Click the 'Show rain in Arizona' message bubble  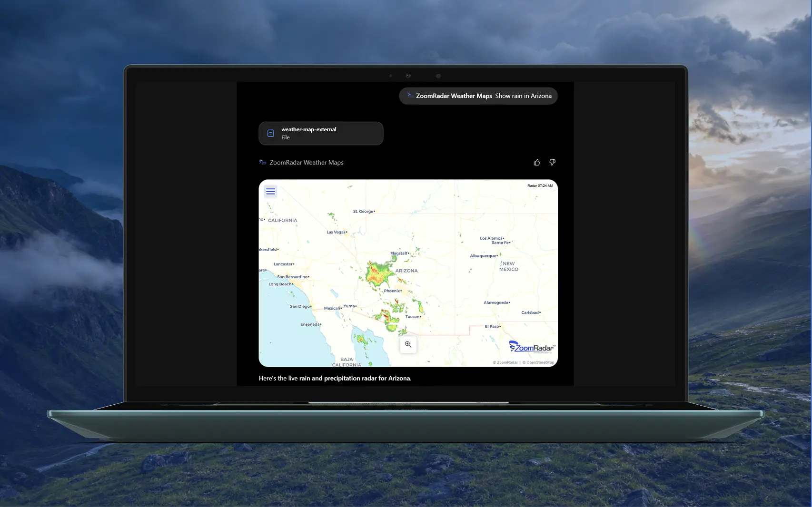tap(478, 96)
